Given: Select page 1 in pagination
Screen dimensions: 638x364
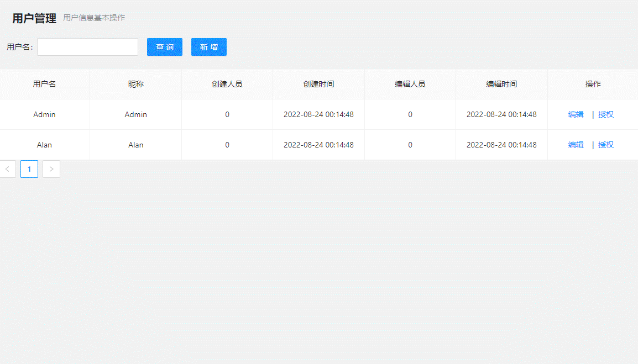Looking at the screenshot, I should pyautogui.click(x=29, y=169).
